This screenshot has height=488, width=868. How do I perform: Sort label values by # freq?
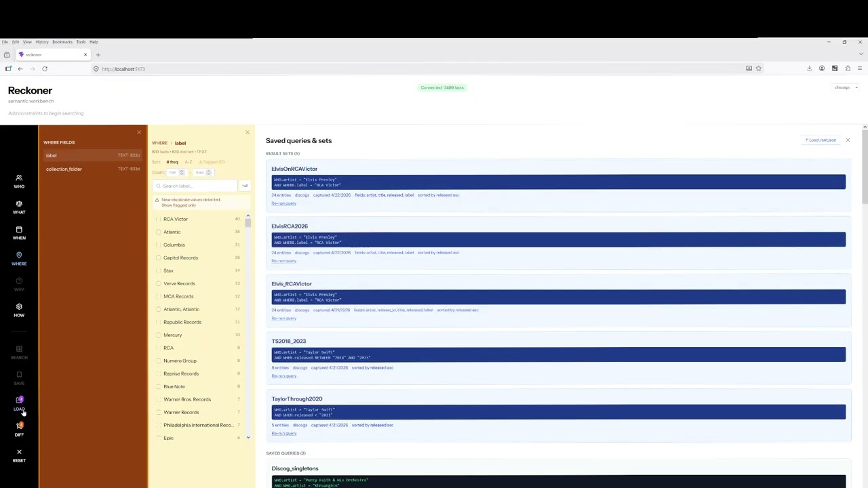(x=172, y=162)
